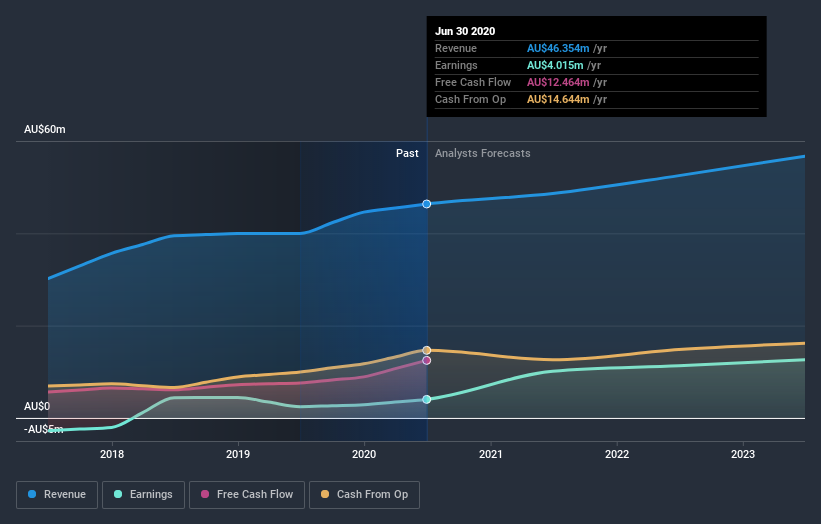This screenshot has width=821, height=524.
Task: Click the AU$0 y-axis label
Action: [x=37, y=407]
